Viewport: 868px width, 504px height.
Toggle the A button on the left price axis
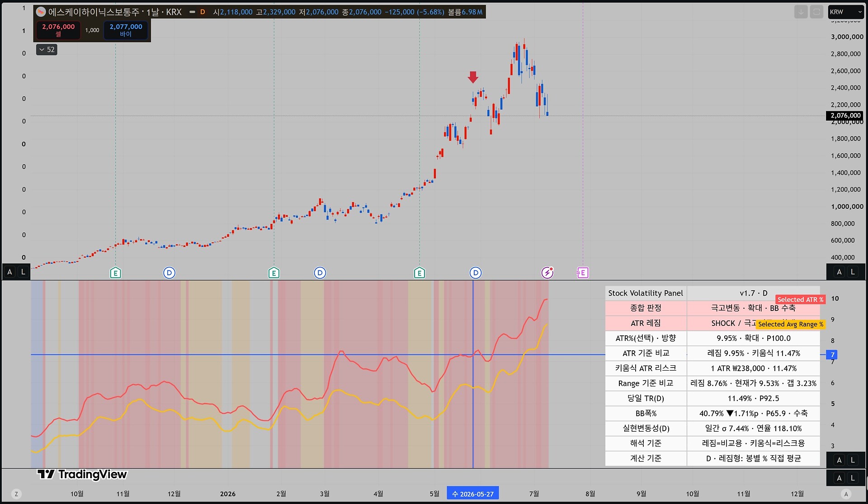point(9,272)
